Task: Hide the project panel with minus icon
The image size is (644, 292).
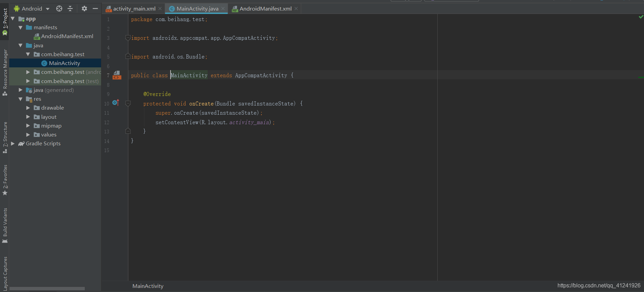Action: (x=95, y=9)
